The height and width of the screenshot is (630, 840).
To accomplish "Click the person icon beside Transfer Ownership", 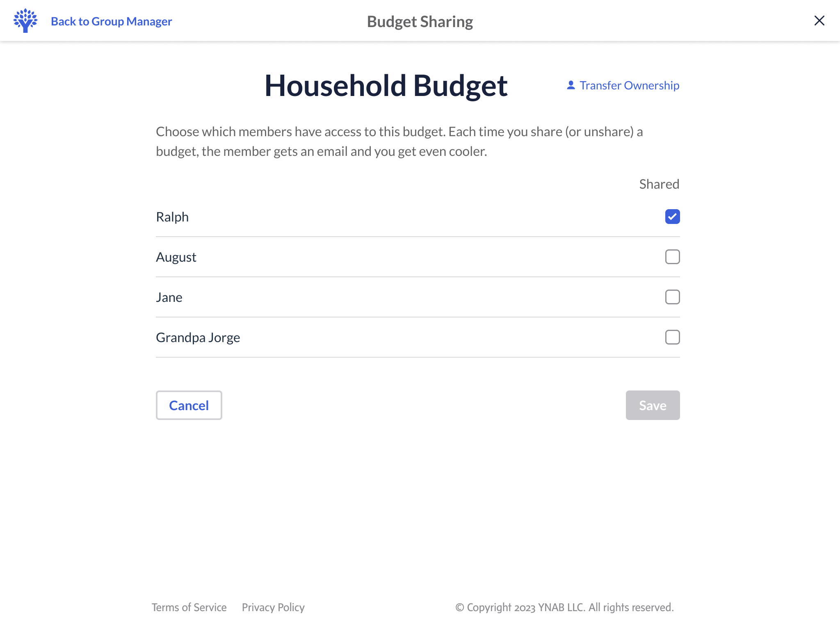I will coord(571,85).
